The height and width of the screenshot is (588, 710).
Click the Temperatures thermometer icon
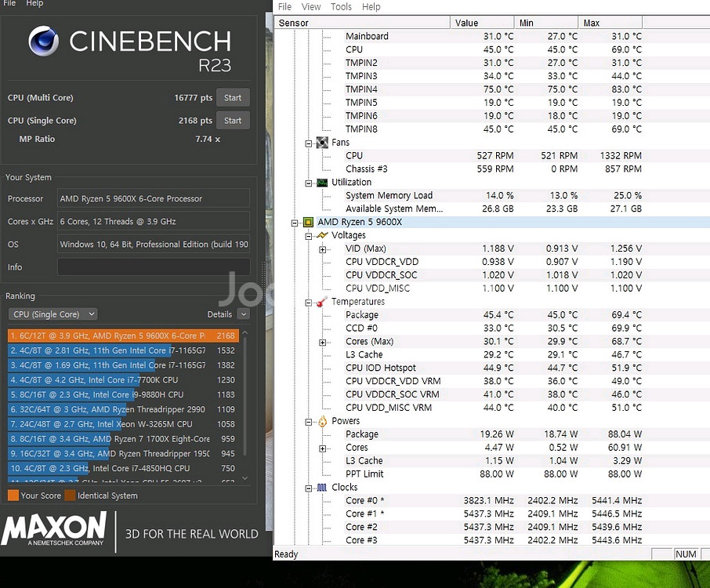[x=321, y=301]
